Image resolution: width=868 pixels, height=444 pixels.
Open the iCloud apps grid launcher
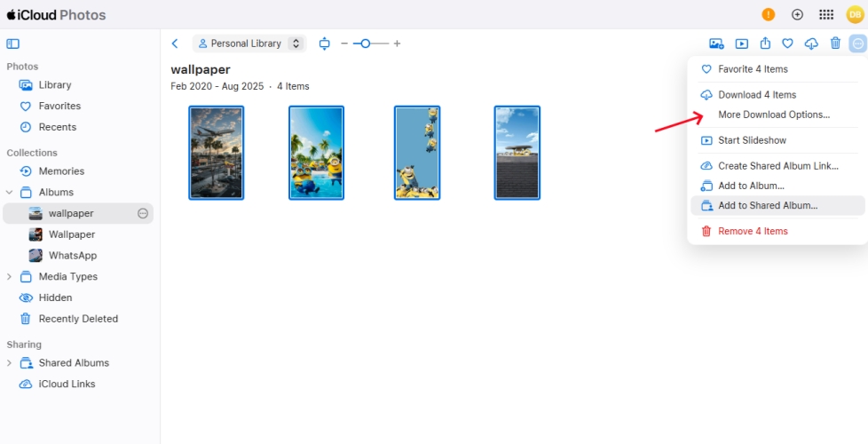[x=826, y=15]
